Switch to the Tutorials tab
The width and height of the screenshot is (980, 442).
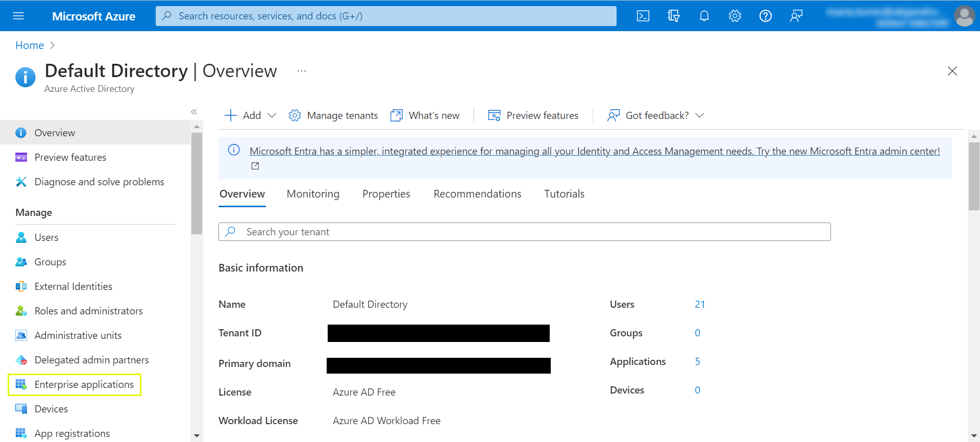[x=564, y=194]
